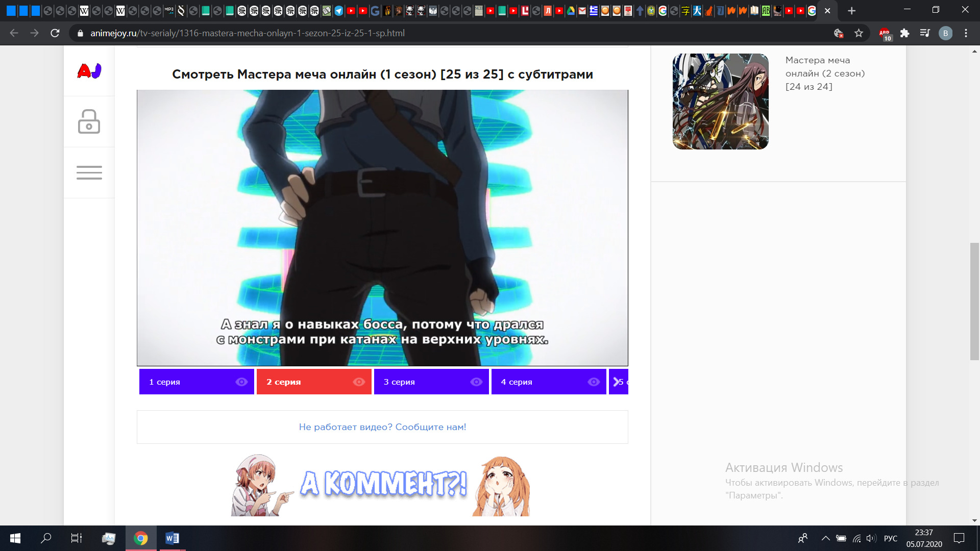The width and height of the screenshot is (980, 551).
Task: Toggle watched eye on 1 серия
Action: 241,382
